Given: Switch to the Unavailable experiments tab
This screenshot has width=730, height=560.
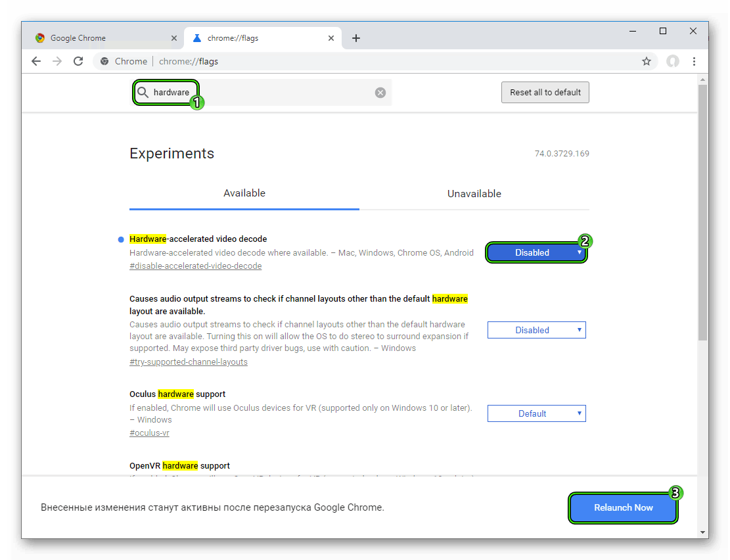Looking at the screenshot, I should [474, 194].
